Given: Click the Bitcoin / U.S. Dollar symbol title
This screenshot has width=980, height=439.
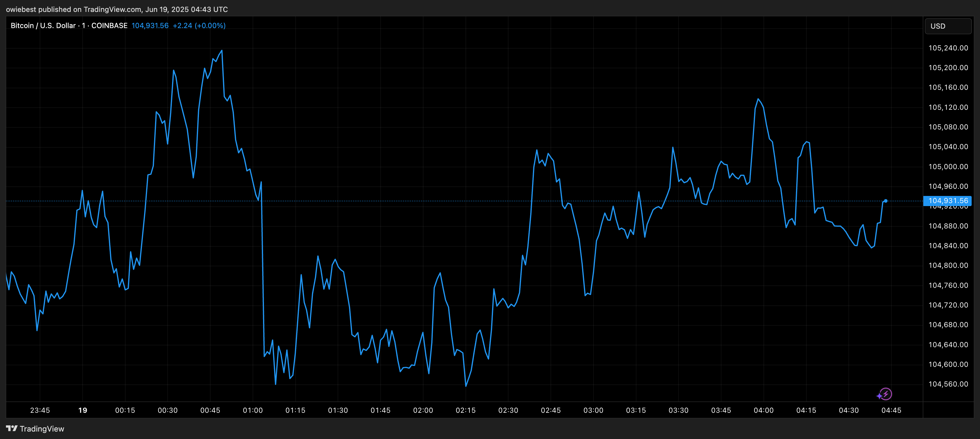Looking at the screenshot, I should click(43, 25).
